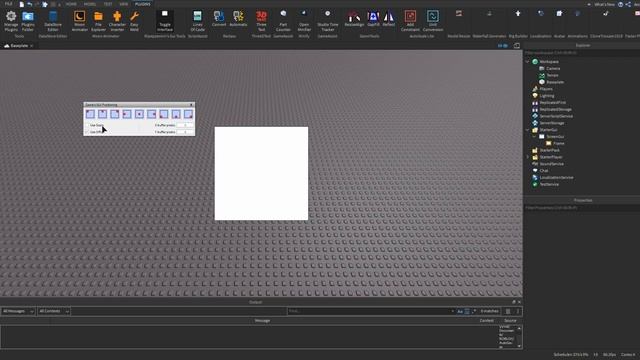Switch to the MODEL ribbon tab
The image size is (640, 360).
pos(90,4)
